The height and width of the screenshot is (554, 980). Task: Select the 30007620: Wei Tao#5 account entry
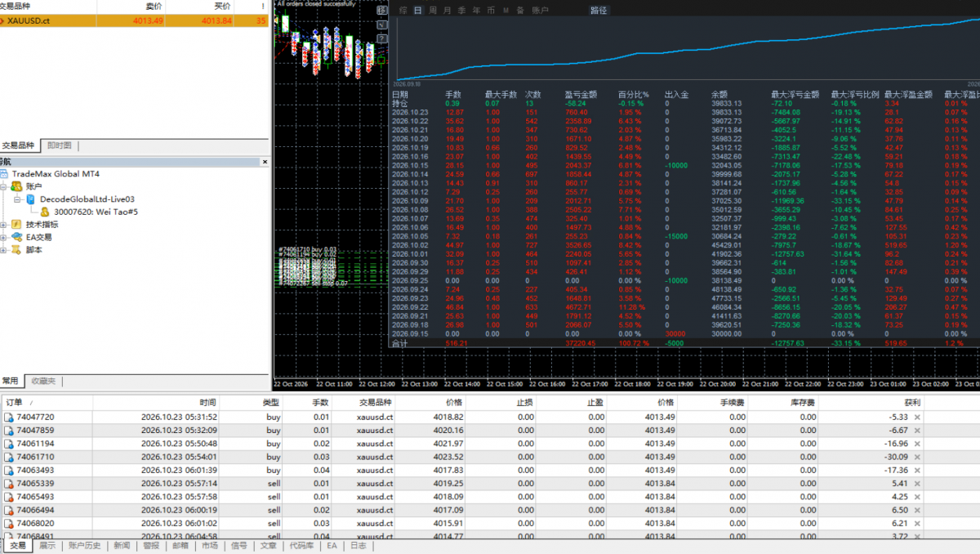tap(96, 212)
